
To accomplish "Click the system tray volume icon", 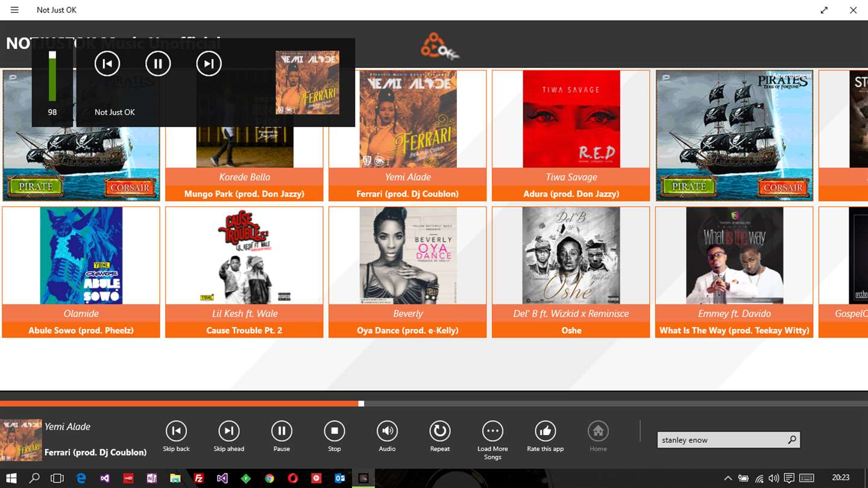I will 774,478.
